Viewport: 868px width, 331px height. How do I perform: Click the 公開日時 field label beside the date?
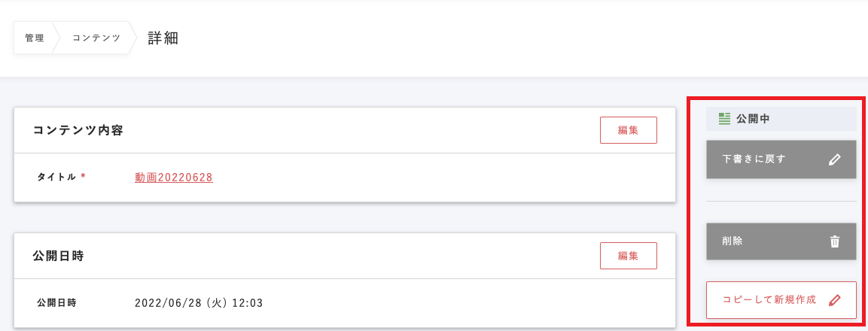coord(56,303)
